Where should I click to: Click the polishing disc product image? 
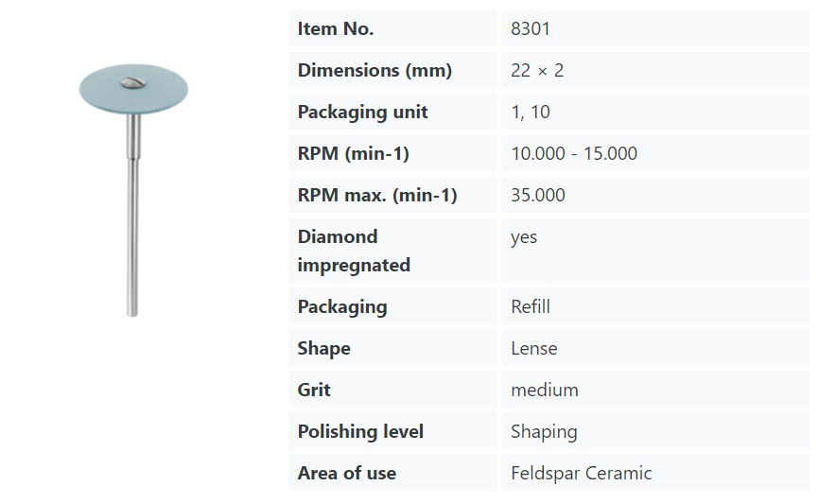(132, 189)
